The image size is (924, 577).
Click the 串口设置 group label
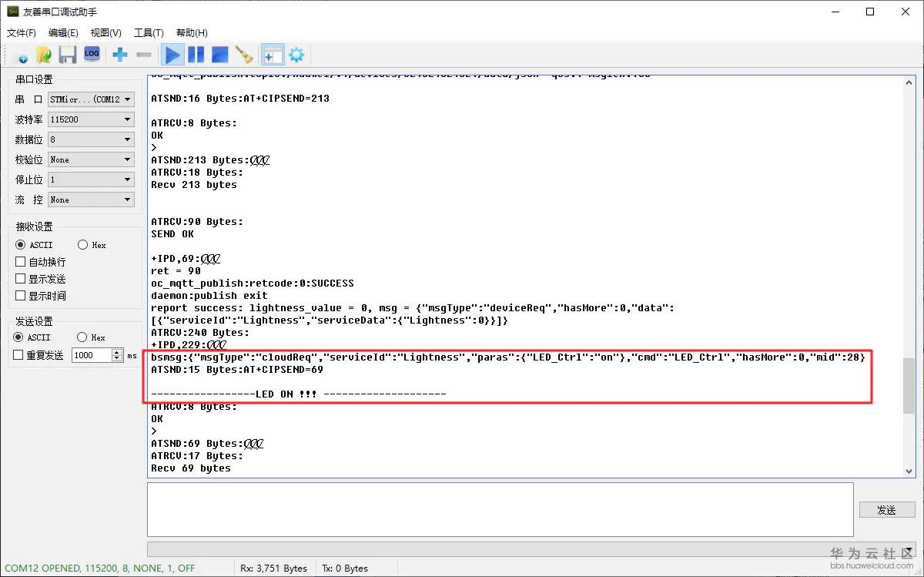tap(34, 80)
